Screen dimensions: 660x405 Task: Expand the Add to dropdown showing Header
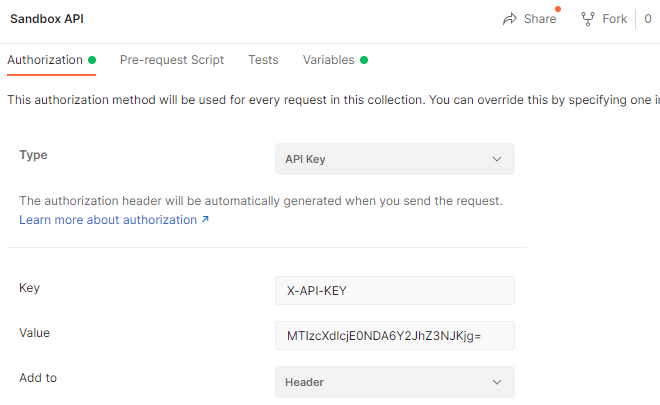(x=394, y=382)
